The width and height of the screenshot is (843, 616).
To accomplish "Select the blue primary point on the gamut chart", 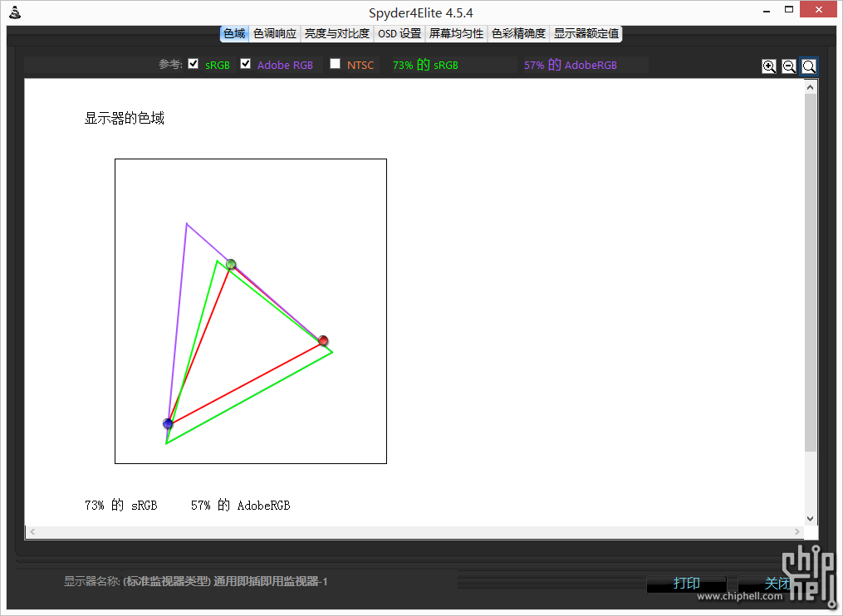I will click(x=168, y=423).
